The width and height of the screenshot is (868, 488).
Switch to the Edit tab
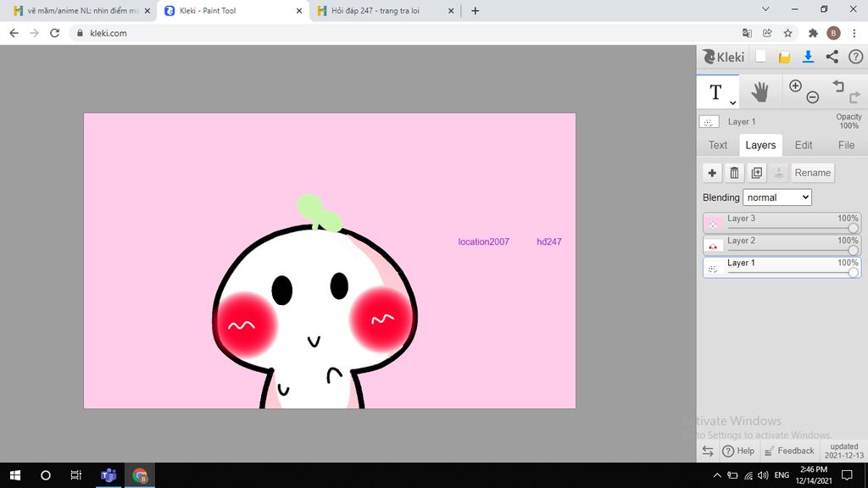pyautogui.click(x=804, y=145)
